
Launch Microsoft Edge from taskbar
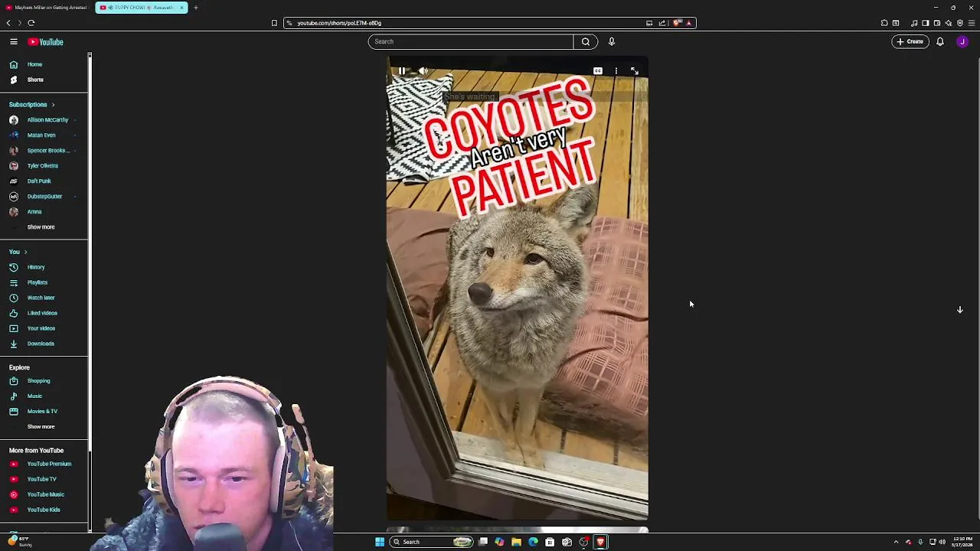point(533,542)
